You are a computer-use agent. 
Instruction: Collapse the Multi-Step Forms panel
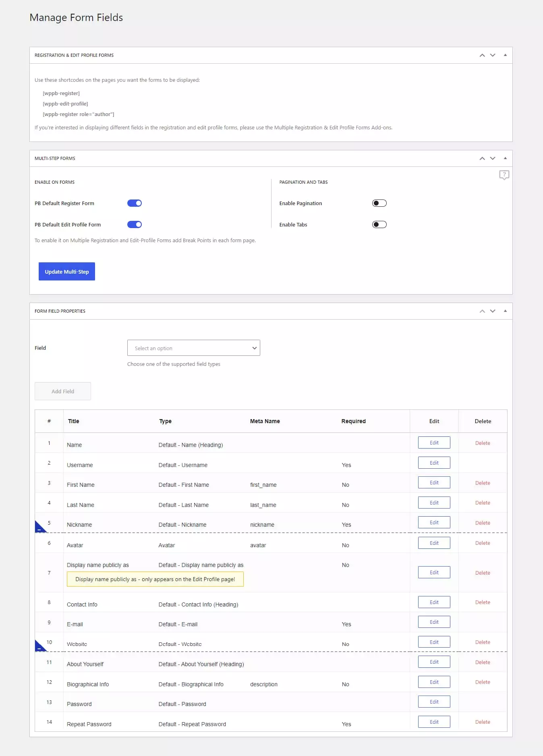click(505, 158)
